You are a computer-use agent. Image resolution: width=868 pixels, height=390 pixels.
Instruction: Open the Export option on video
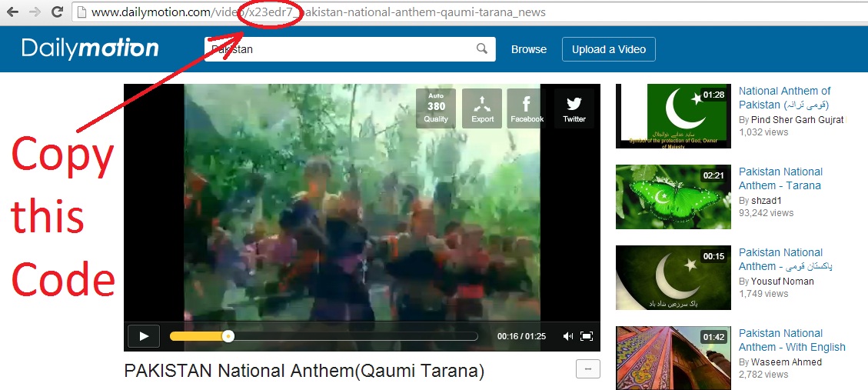pyautogui.click(x=482, y=108)
